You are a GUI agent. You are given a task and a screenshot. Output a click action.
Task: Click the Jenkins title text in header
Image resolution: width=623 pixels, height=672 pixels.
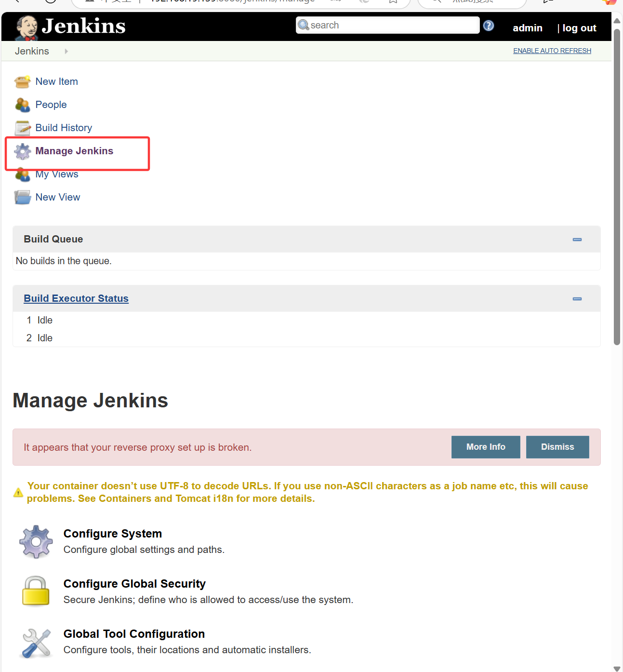[84, 26]
